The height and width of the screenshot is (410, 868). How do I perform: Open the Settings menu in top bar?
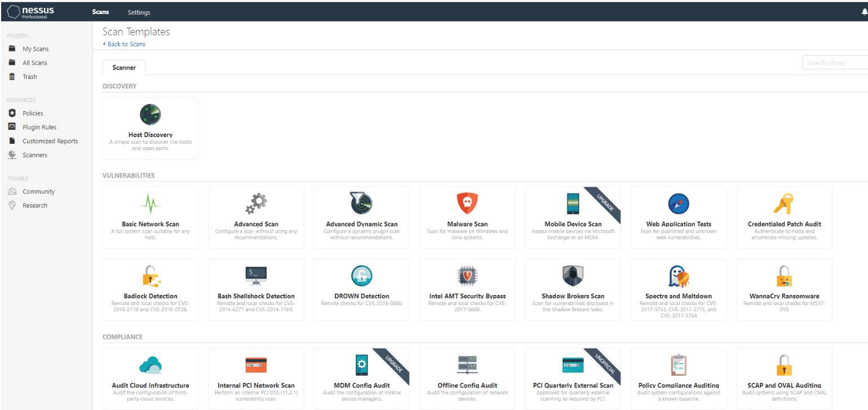tap(139, 12)
